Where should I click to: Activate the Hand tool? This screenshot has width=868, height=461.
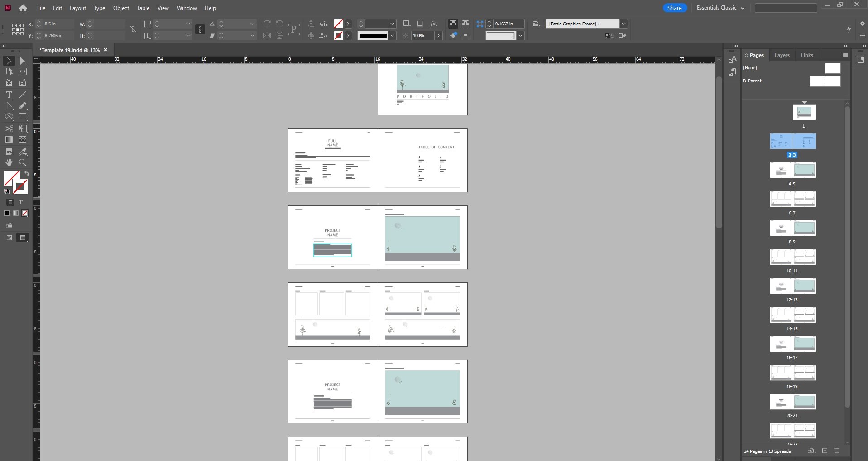click(x=9, y=163)
